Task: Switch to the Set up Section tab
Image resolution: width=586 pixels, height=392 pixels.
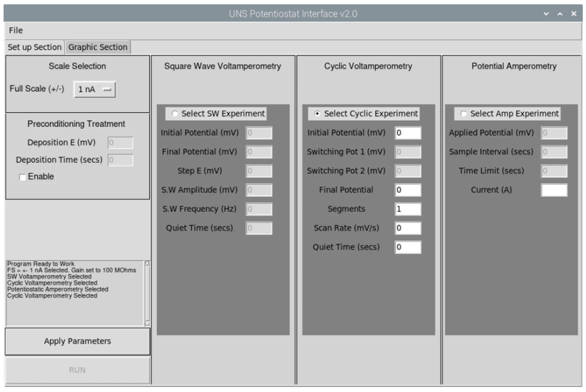Action: pyautogui.click(x=35, y=47)
